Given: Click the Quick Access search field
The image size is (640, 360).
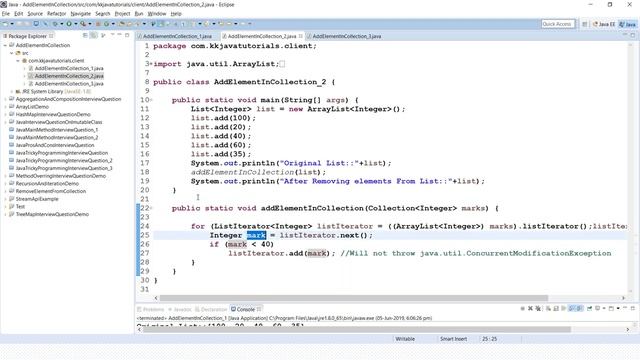Looking at the screenshot, I should [x=558, y=24].
